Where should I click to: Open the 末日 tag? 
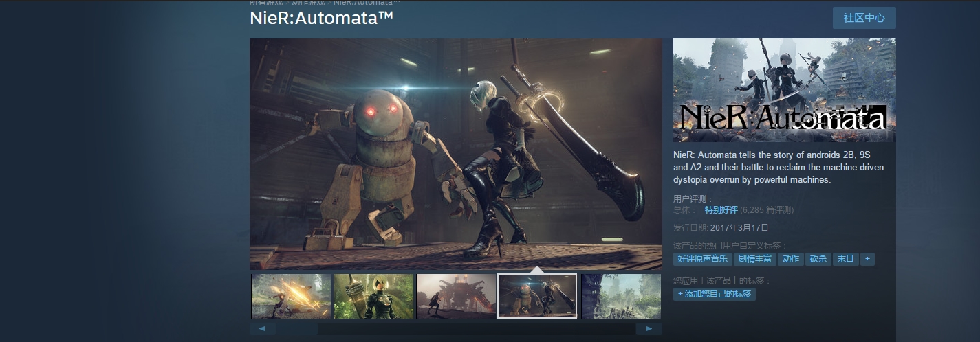[x=846, y=259]
